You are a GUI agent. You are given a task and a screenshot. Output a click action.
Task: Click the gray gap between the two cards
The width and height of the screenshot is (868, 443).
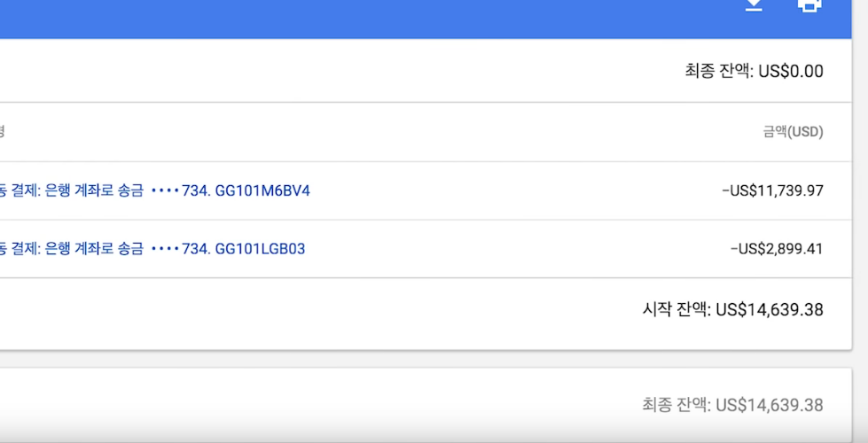click(426, 359)
